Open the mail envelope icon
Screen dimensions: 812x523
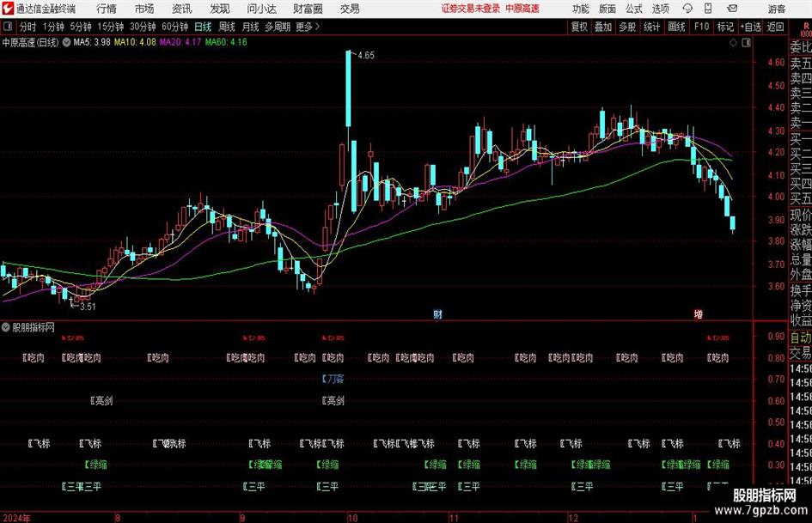732,9
